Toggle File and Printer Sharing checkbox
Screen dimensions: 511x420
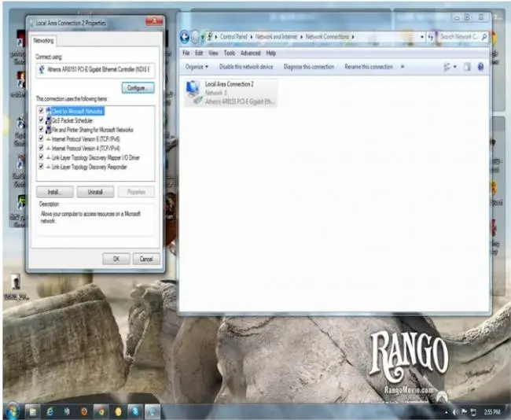click(x=41, y=129)
